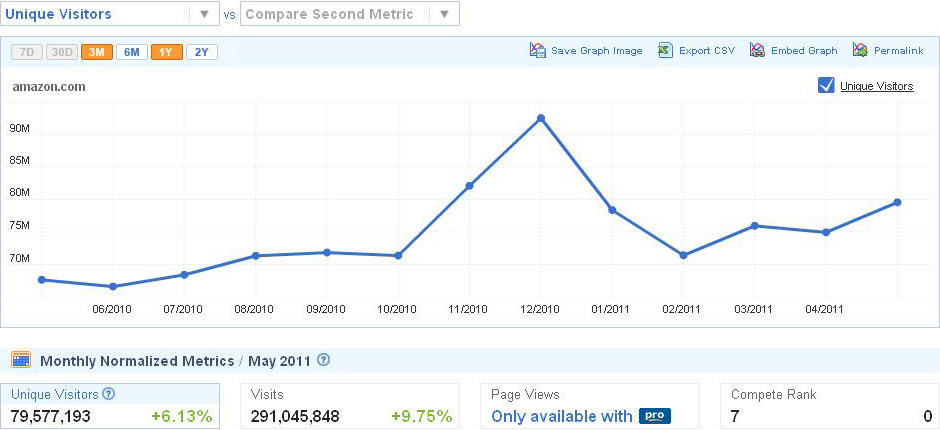940x430 pixels.
Task: Select the 30D time range
Action: (x=62, y=52)
